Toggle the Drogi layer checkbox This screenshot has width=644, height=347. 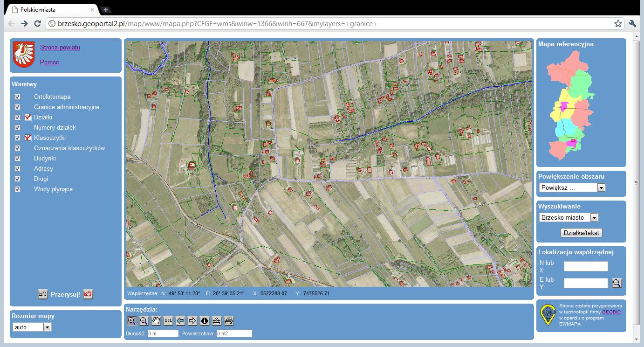pos(18,179)
